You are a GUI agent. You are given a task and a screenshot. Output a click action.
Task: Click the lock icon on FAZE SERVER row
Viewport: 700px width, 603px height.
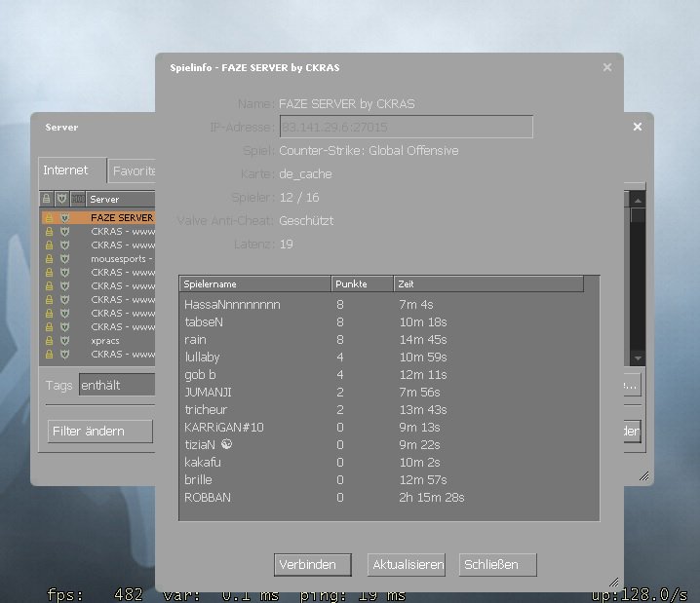click(48, 218)
